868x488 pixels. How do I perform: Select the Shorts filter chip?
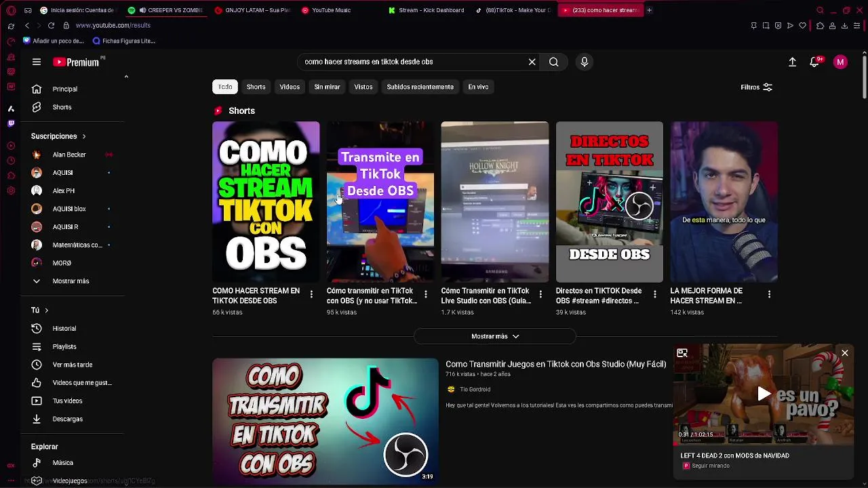256,87
